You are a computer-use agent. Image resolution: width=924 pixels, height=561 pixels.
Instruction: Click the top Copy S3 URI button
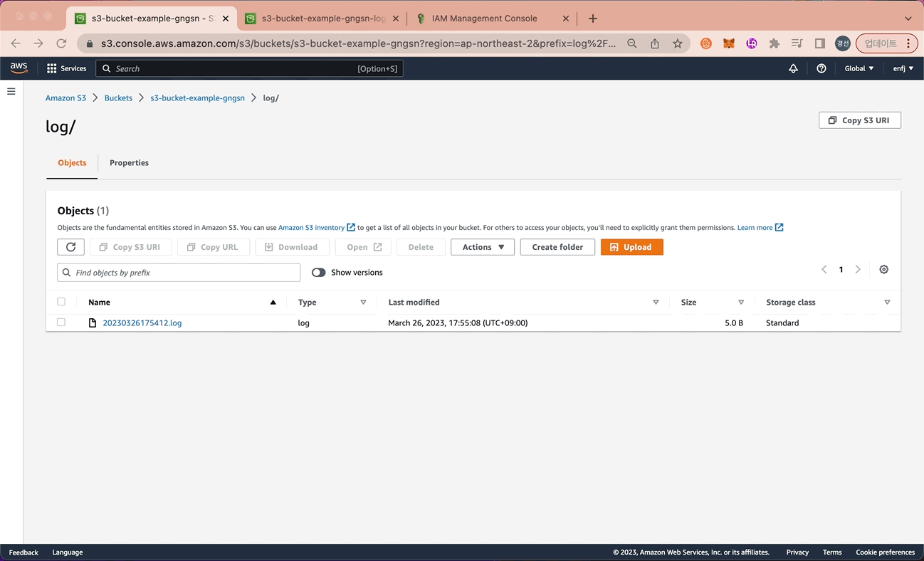pos(860,120)
